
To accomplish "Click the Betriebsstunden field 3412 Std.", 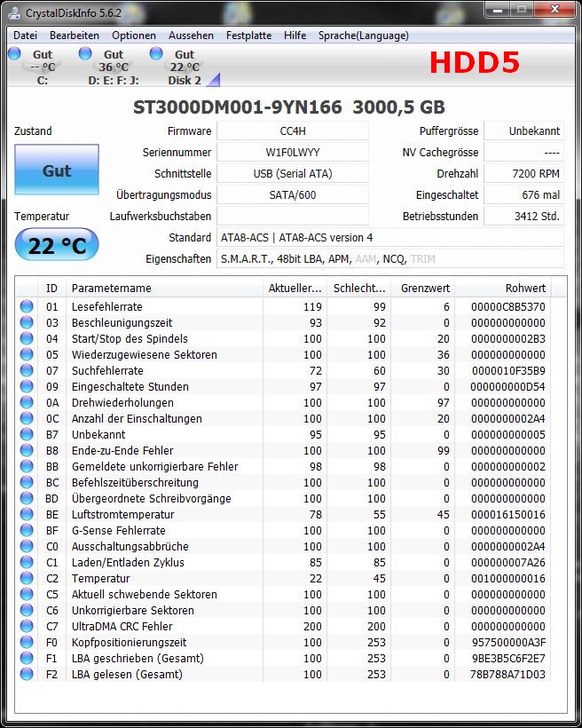I will 524,217.
